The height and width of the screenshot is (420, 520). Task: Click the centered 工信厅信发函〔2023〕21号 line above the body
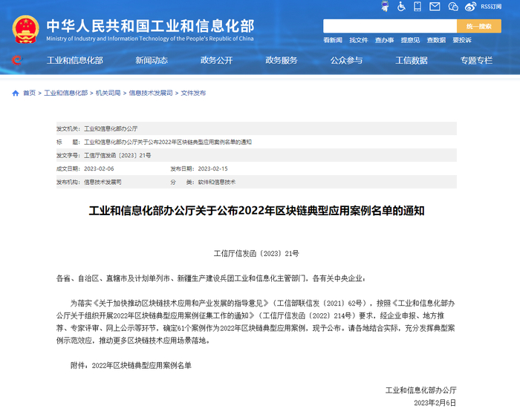(x=256, y=254)
